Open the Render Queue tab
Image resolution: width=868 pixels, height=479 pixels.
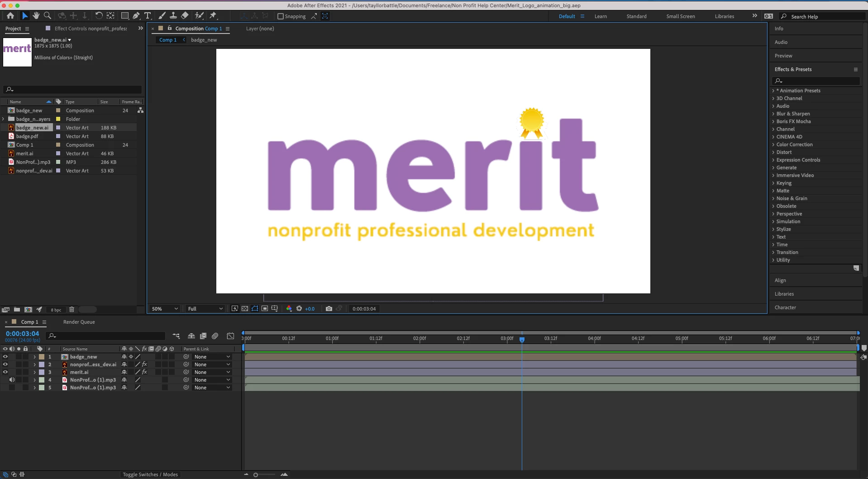79,322
